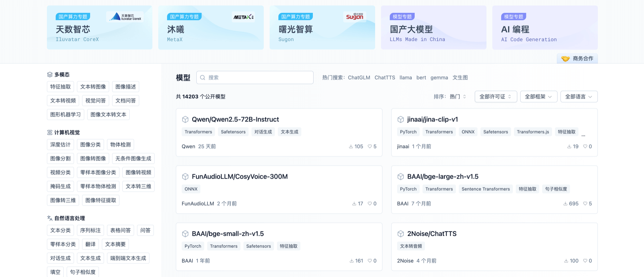The width and height of the screenshot is (644, 277).
Task: Filter by 特征抽取 task tag in sidebar
Action: pos(60,87)
